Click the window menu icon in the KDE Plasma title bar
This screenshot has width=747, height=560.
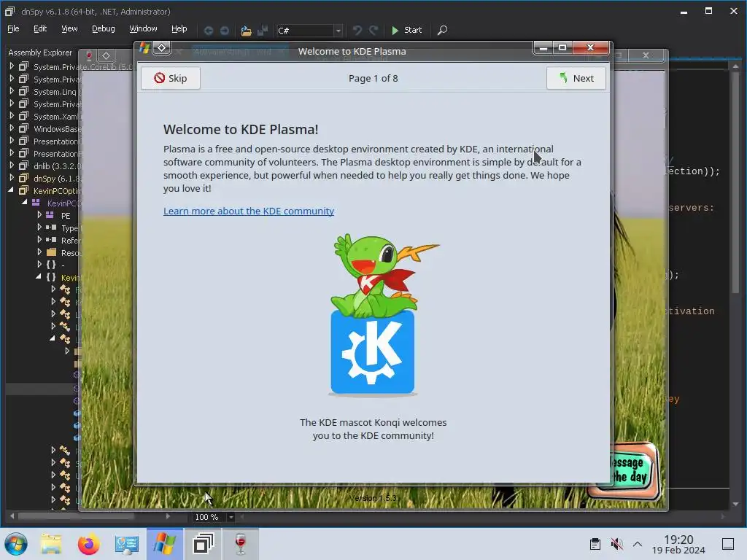click(144, 47)
